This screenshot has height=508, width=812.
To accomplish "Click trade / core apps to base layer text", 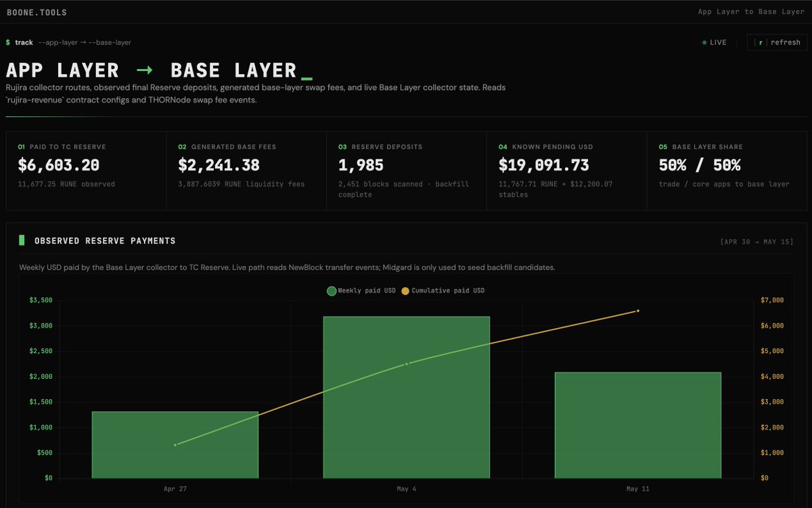I will (724, 184).
